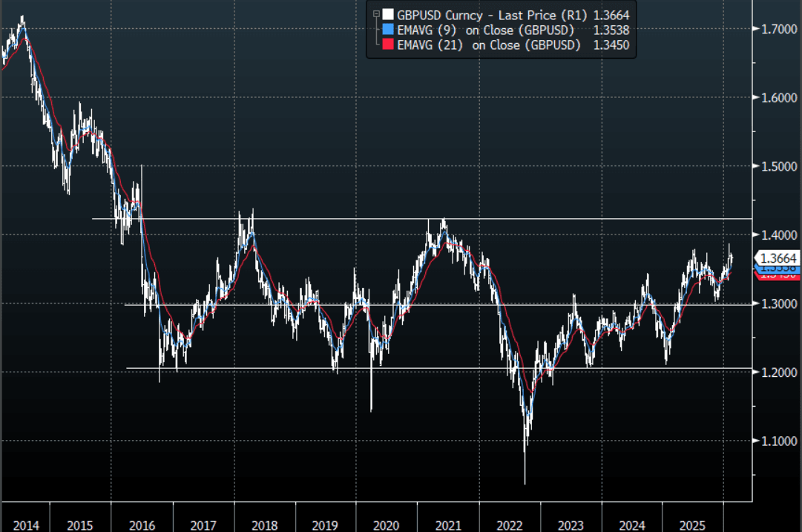Click the 2024 x-axis label

coord(631,525)
